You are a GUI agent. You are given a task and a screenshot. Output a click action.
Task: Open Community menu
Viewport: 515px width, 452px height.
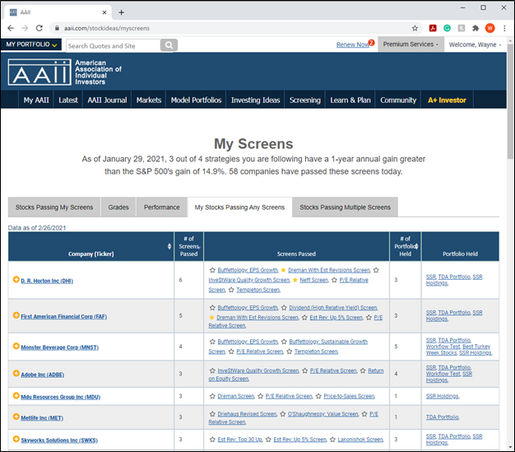point(398,100)
